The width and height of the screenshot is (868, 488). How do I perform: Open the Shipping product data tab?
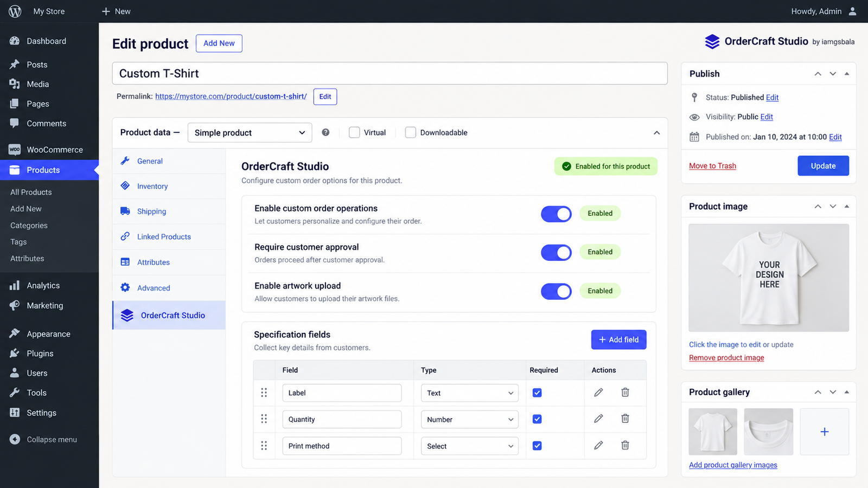pyautogui.click(x=169, y=211)
